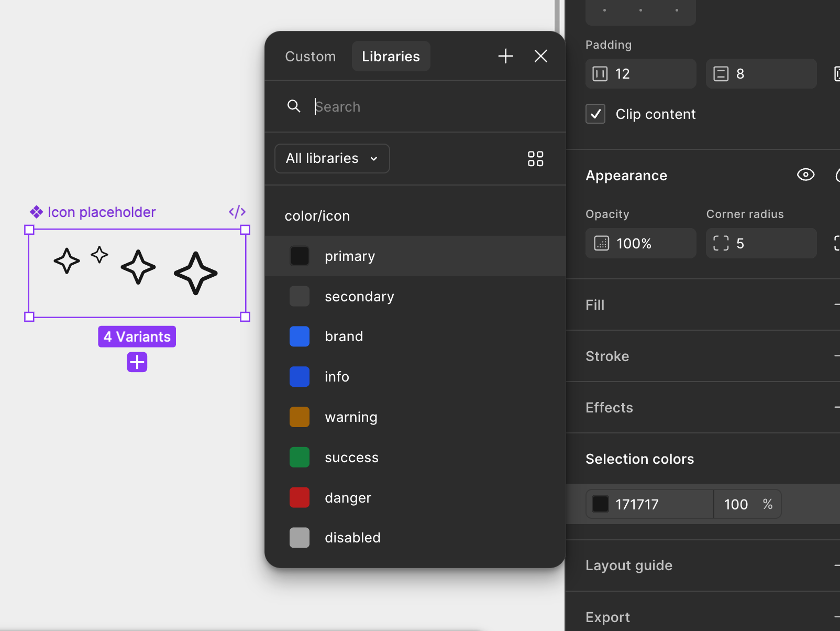The width and height of the screenshot is (840, 631).
Task: Click the Icon placeholder component title
Action: [x=102, y=212]
